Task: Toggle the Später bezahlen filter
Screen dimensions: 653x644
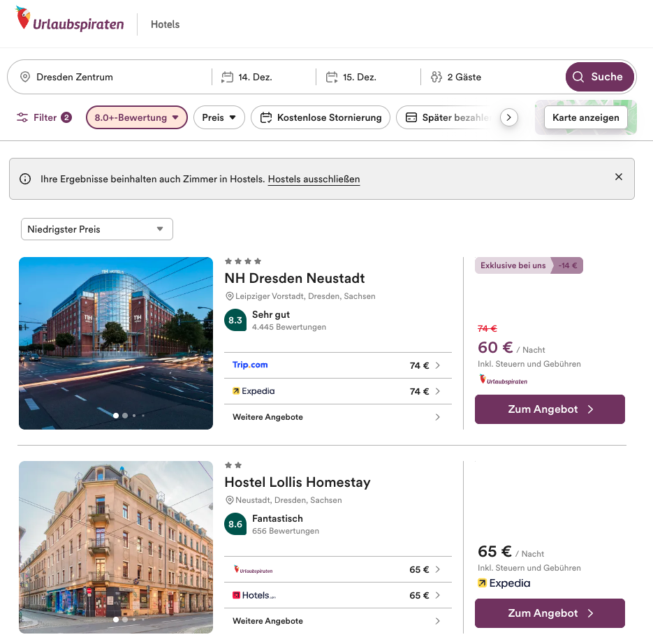Action: [x=447, y=117]
